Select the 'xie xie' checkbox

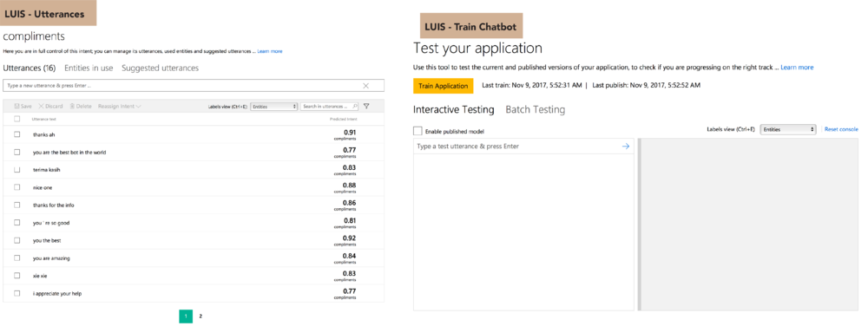17,276
